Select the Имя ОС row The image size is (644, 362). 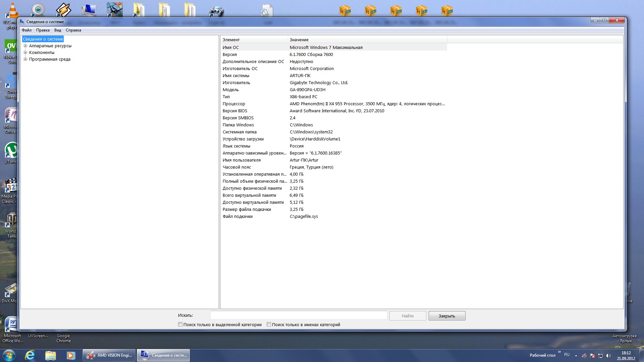point(334,47)
